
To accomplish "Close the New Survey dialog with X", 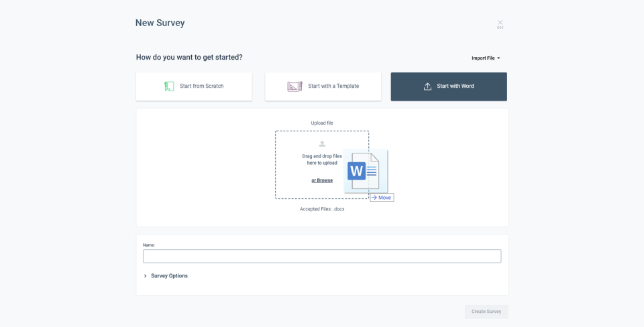I will coord(500,22).
